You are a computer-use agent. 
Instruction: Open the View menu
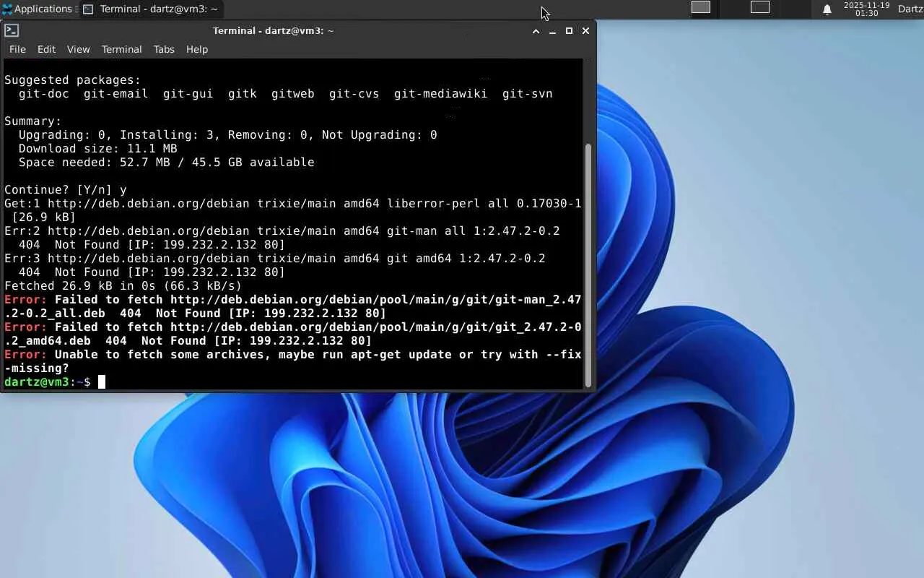point(78,49)
